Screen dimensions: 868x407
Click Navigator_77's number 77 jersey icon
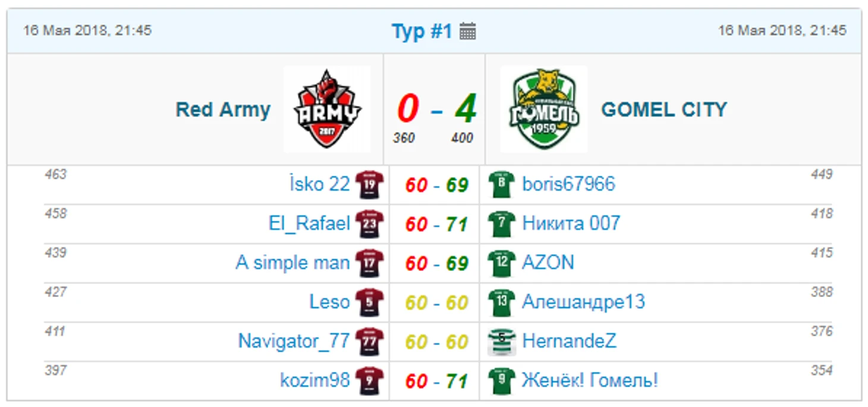pos(369,341)
